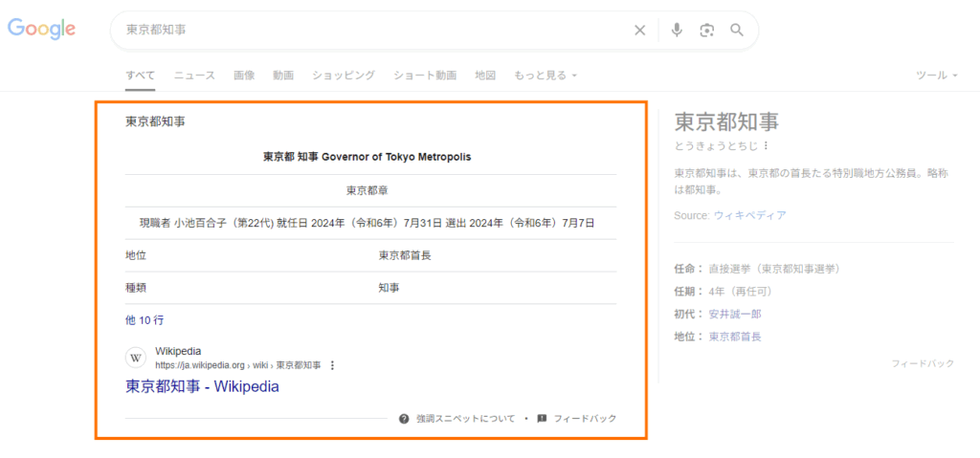This screenshot has height=458, width=980.
Task: Click feedback flag icon under snippet
Action: pyautogui.click(x=542, y=419)
